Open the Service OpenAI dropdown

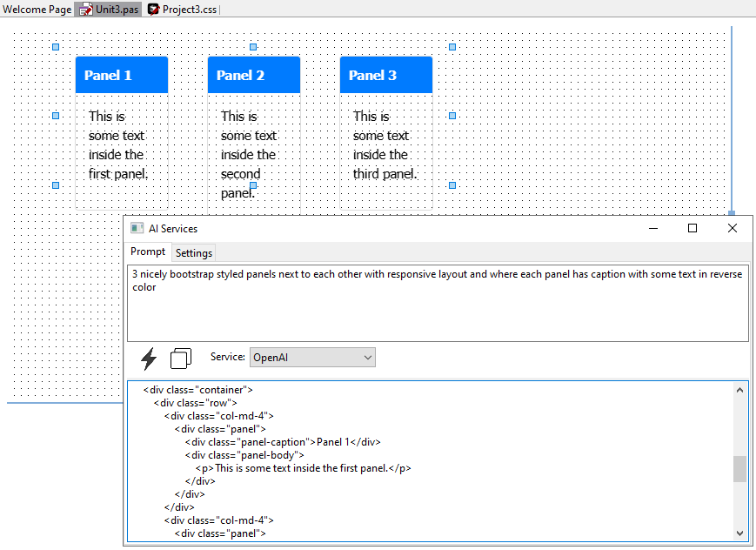point(312,358)
